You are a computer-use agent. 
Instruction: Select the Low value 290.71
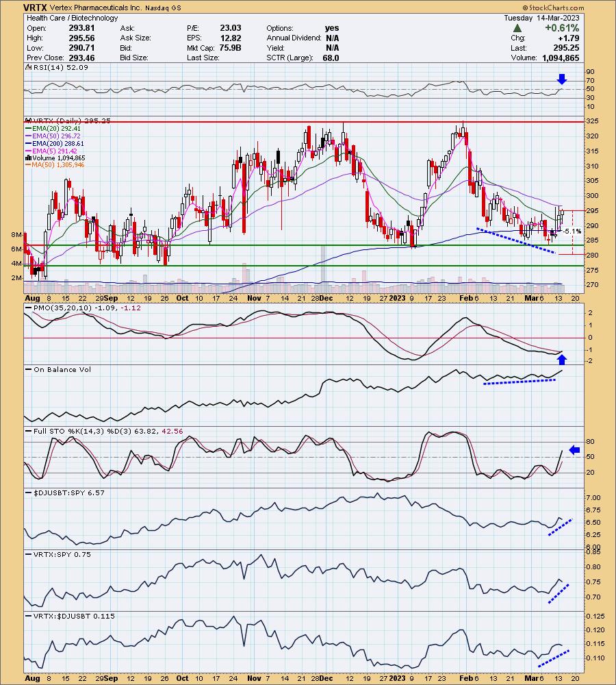pyautogui.click(x=81, y=48)
